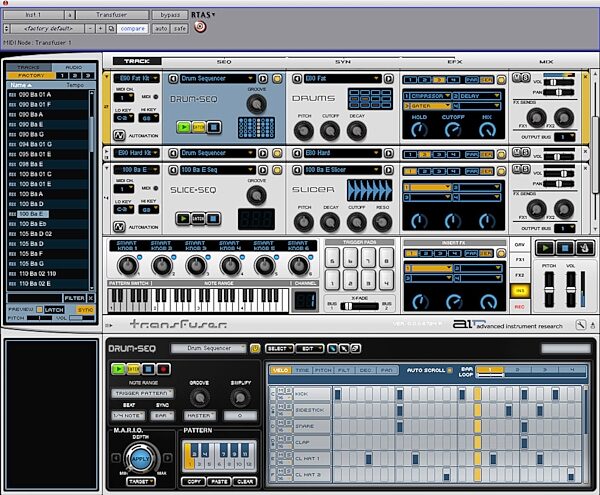This screenshot has width=600, height=495.
Task: Open E90 Fat Kit track name dropdown
Action: [136, 78]
